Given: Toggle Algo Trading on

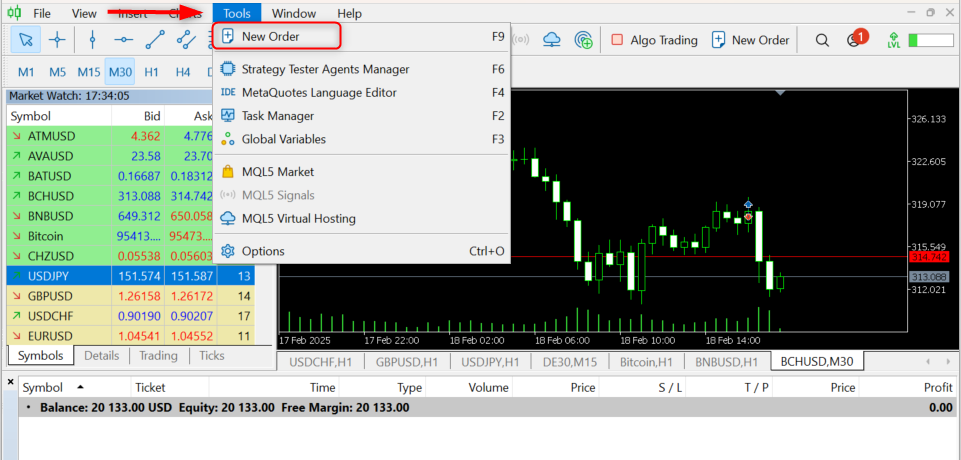Looking at the screenshot, I should (x=655, y=40).
